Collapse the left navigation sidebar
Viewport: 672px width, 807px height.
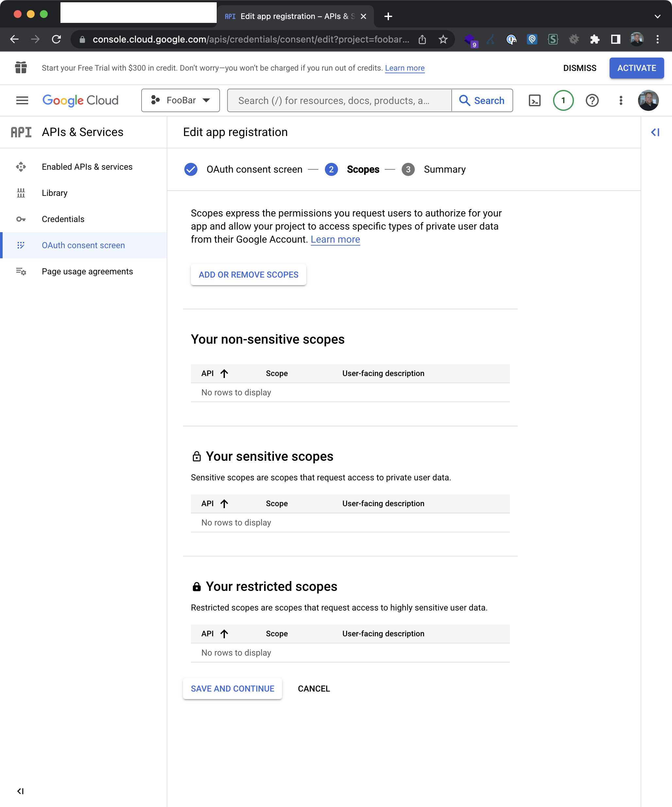click(20, 791)
